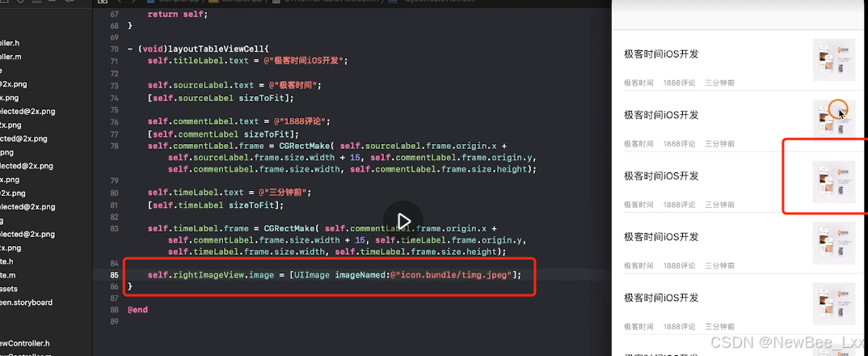
Task: Click line number 78 in the gutter
Action: point(114,146)
